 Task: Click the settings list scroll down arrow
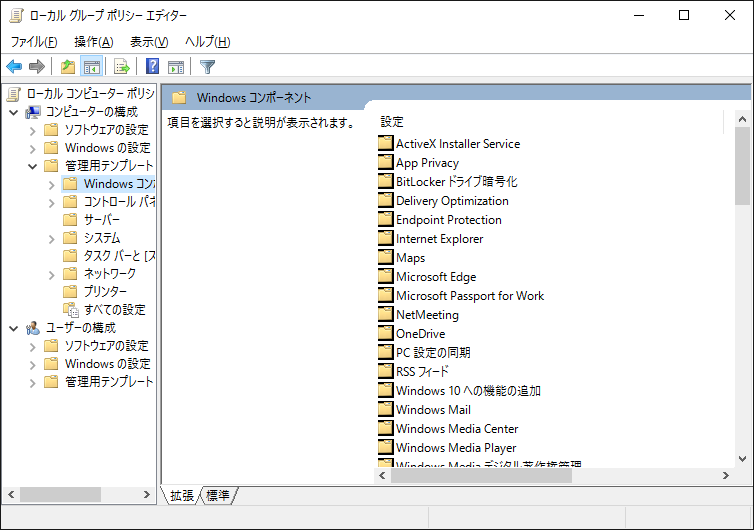pos(742,459)
